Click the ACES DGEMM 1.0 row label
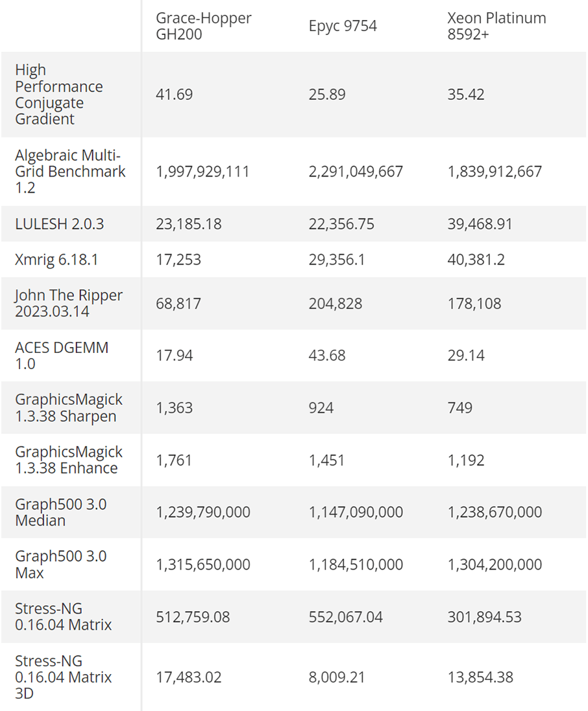Image resolution: width=588 pixels, height=711 pixels. (x=62, y=356)
